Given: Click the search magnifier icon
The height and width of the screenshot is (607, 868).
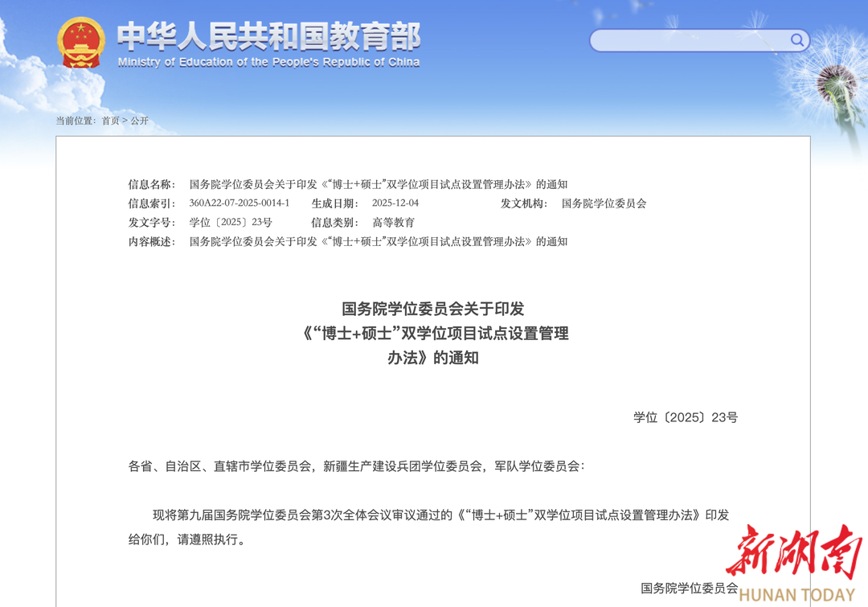Looking at the screenshot, I should (796, 40).
